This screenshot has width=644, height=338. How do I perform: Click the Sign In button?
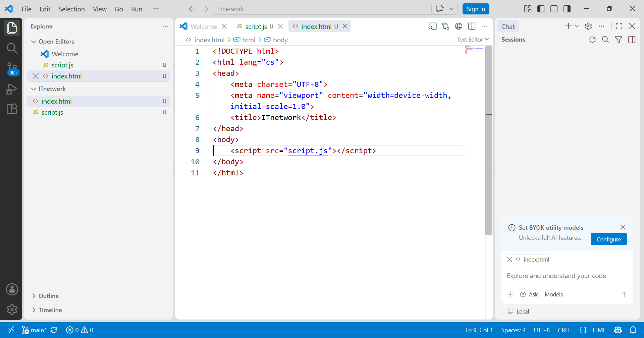(x=476, y=9)
